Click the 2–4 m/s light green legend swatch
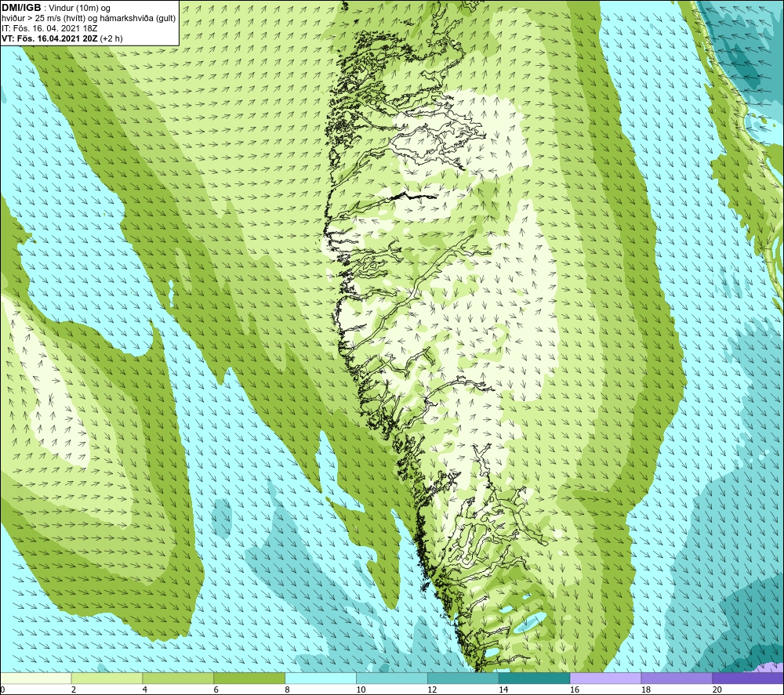This screenshot has width=784, height=695. pyautogui.click(x=107, y=679)
